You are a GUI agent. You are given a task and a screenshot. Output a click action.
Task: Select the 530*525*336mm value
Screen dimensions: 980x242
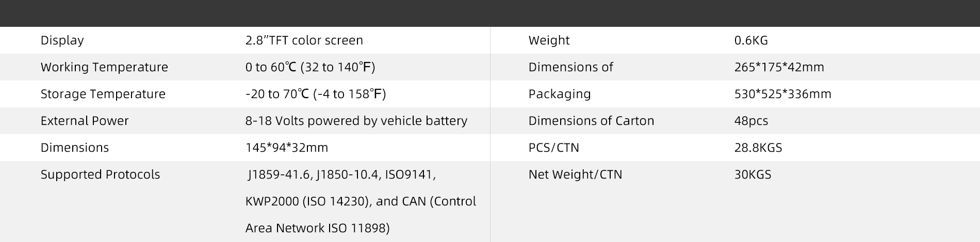782,94
